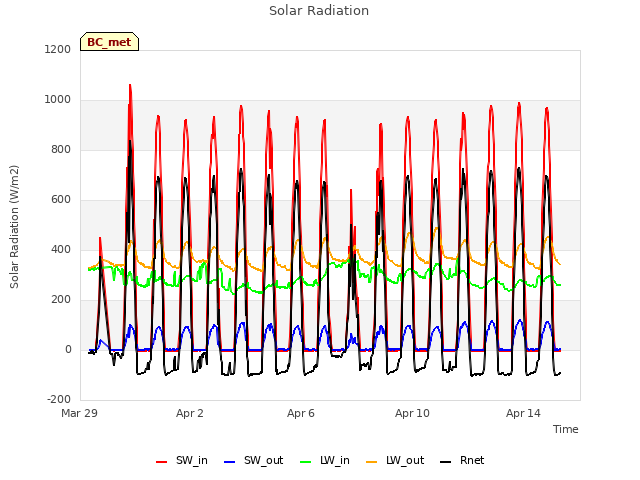Click the Mar 29 x-axis tick label
This screenshot has width=640, height=480.
(x=80, y=413)
